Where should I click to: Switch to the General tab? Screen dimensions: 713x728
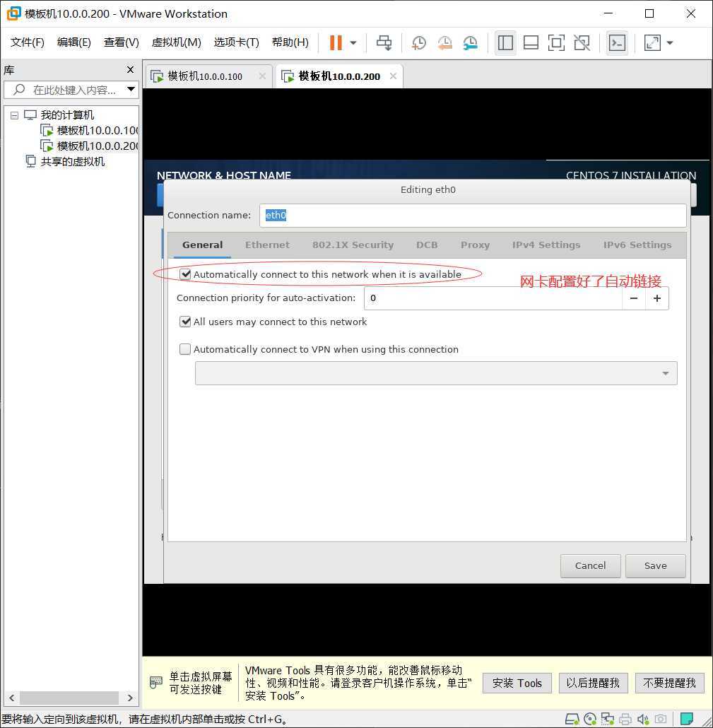[202, 245]
